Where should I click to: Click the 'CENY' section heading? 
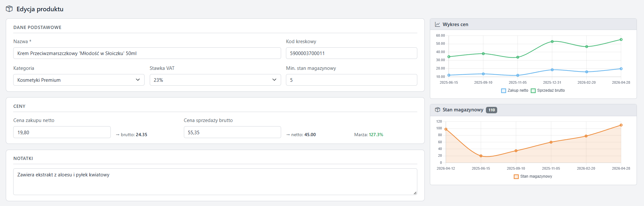(x=19, y=106)
